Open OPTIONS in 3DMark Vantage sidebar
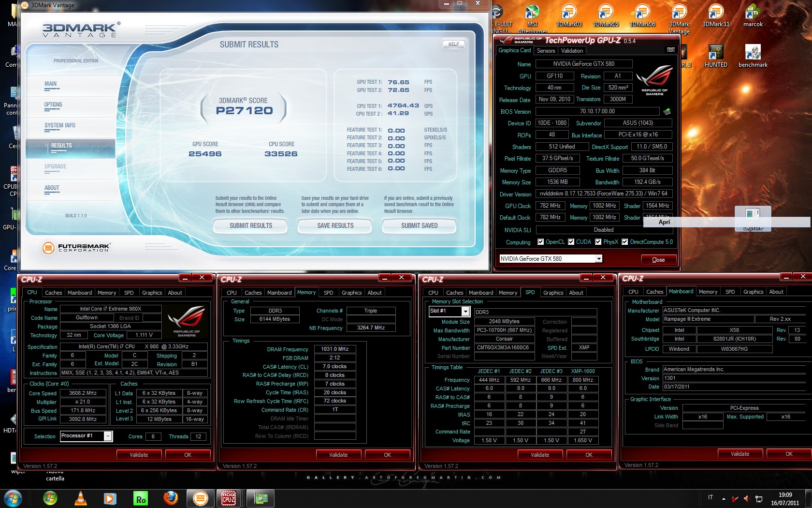 click(x=53, y=105)
